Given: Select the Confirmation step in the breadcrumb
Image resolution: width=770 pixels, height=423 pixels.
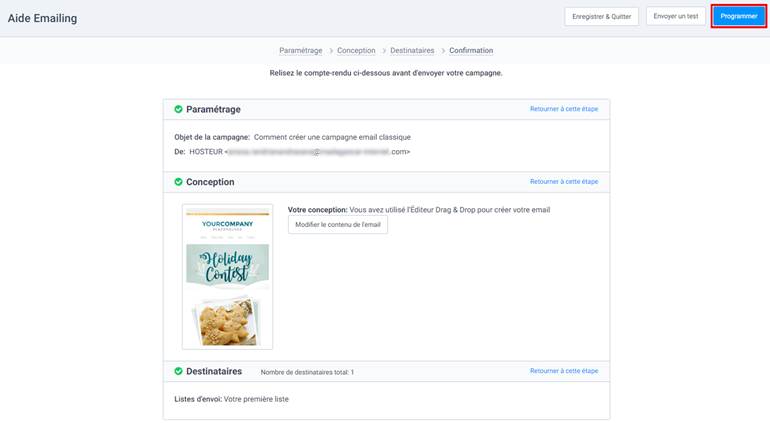Looking at the screenshot, I should click(471, 50).
